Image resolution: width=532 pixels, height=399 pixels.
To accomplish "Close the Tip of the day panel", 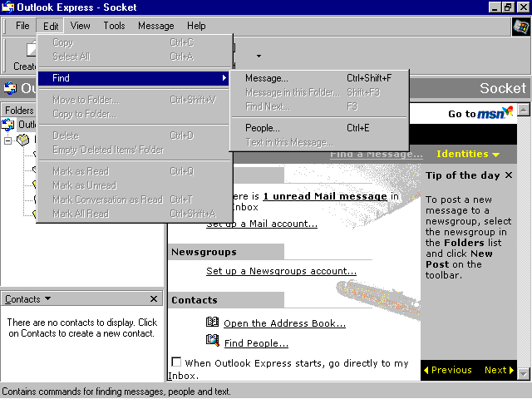I will 508,175.
